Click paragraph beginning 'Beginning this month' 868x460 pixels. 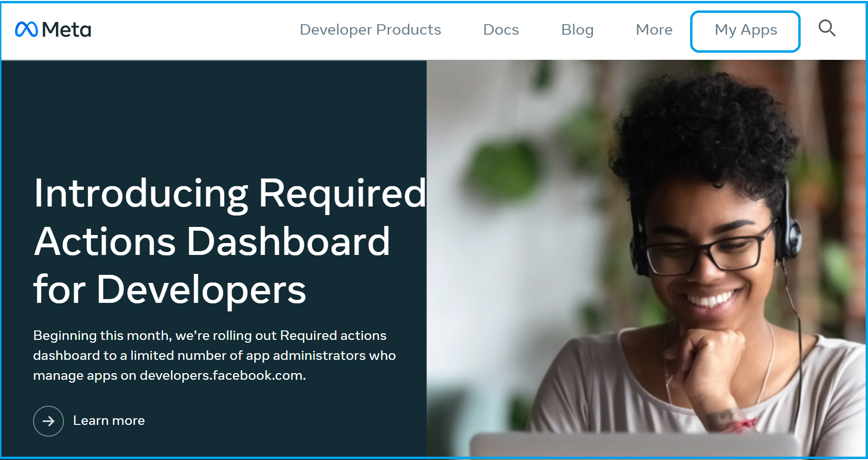214,356
